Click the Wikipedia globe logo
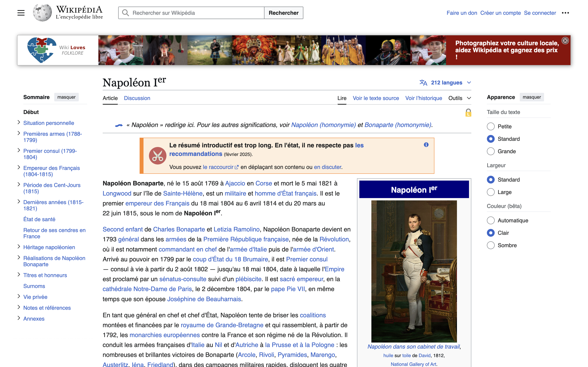Viewport: 588px width, 367px height. (43, 13)
